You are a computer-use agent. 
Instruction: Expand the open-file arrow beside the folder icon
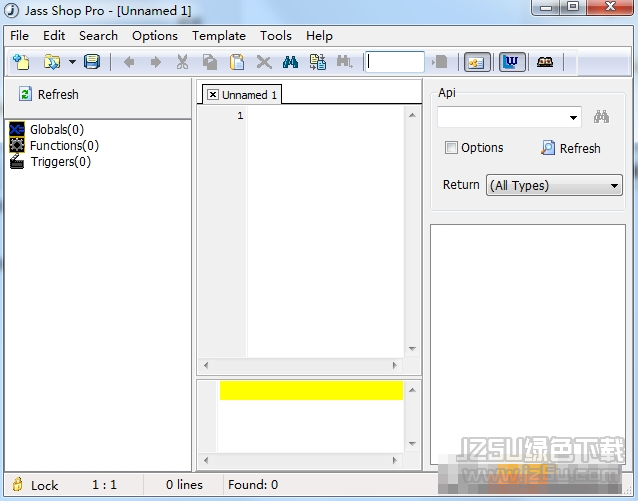[x=72, y=62]
